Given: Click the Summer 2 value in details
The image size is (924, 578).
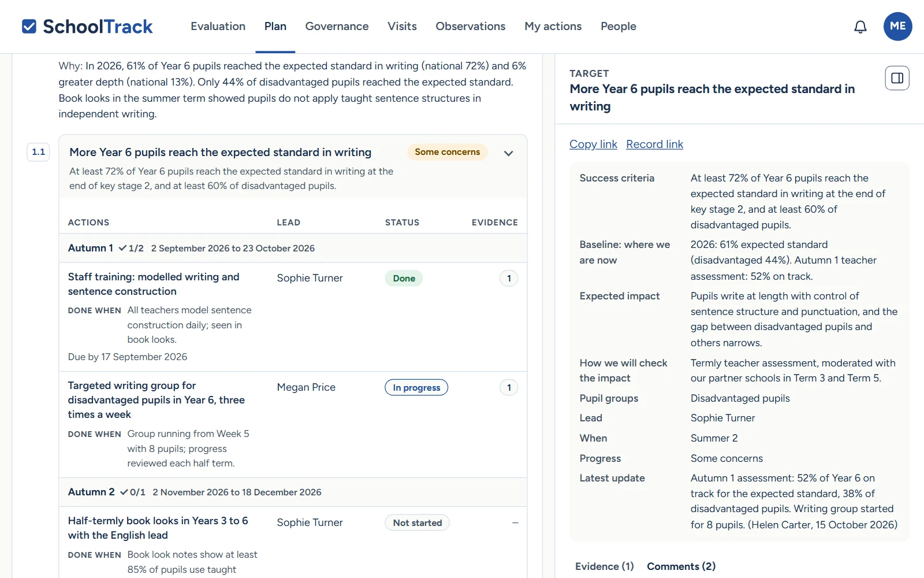Looking at the screenshot, I should tap(714, 438).
